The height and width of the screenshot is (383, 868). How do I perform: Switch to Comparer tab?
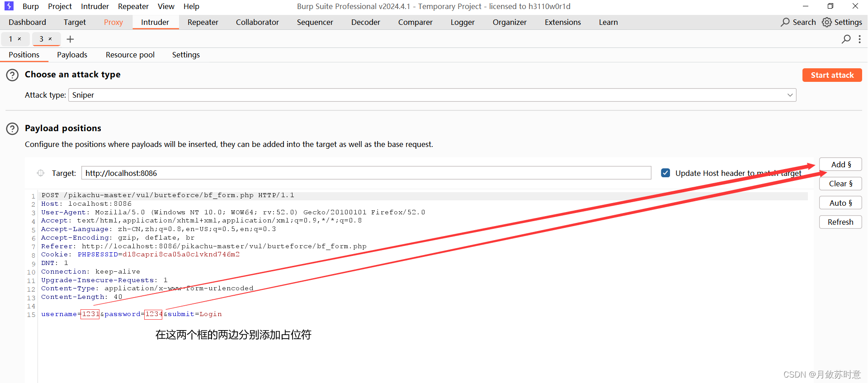coord(415,22)
